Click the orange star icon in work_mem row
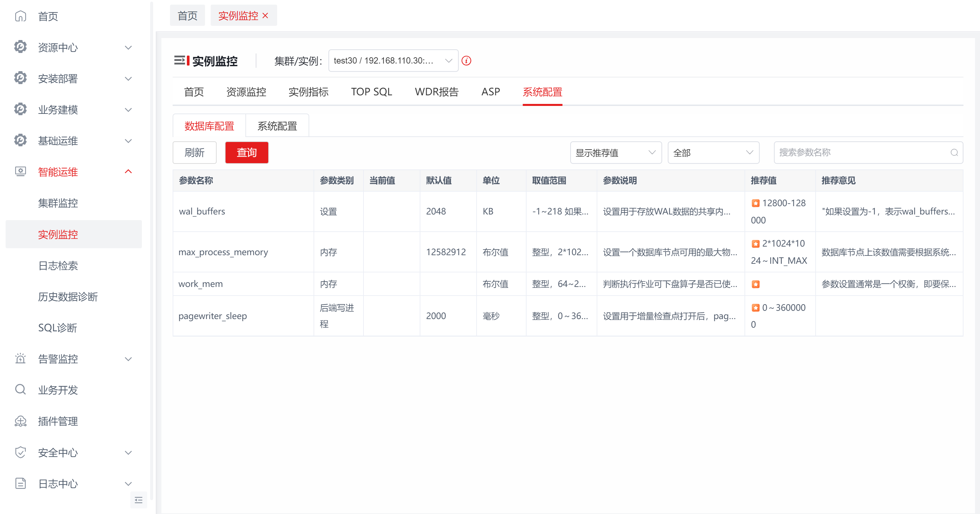Screen dimensions: 980x514 [755, 284]
